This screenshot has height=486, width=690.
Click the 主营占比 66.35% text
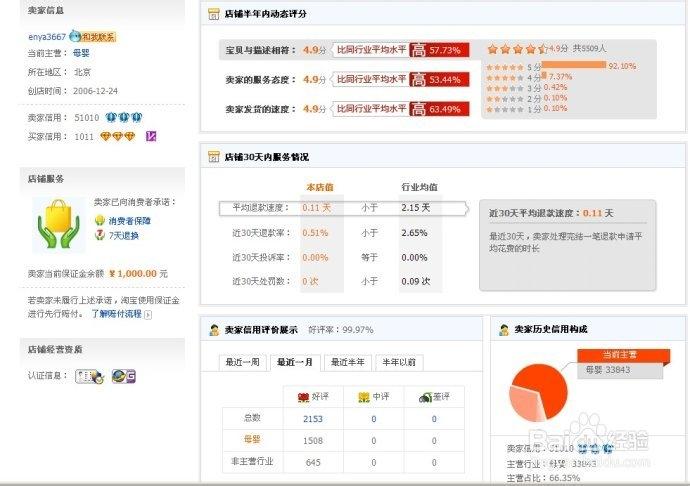click(543, 478)
